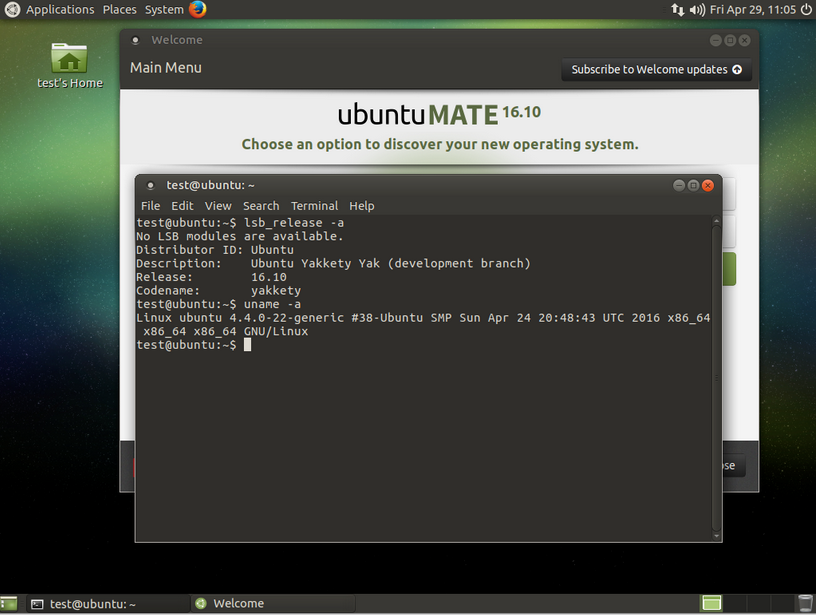Viewport: 816px width, 615px height.
Task: Click 'Ubuntu Yakkety Yak (development branch)' text
Action: point(390,263)
